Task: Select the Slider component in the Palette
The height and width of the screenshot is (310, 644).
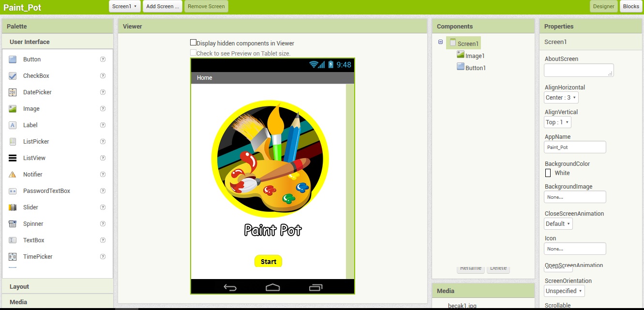Action: click(30, 207)
